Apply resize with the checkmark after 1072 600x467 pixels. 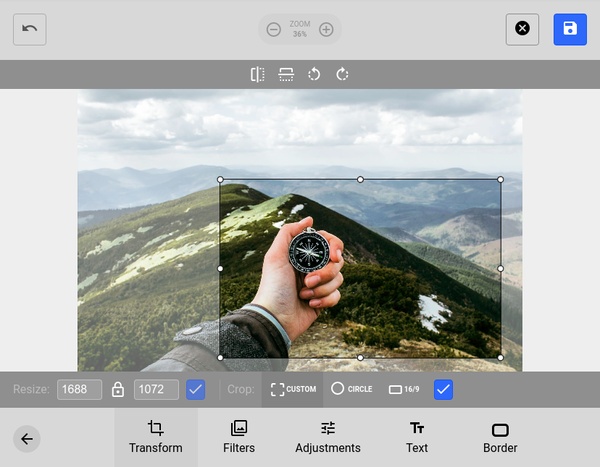tap(196, 390)
